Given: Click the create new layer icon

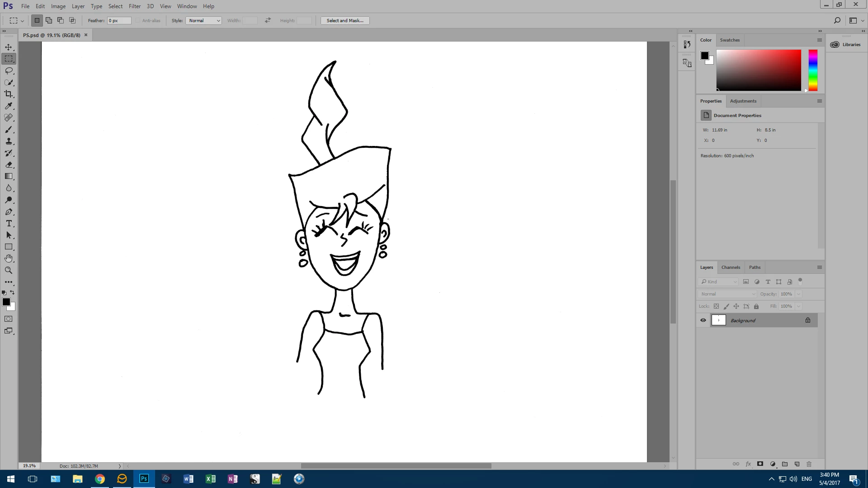Looking at the screenshot, I should [x=797, y=464].
